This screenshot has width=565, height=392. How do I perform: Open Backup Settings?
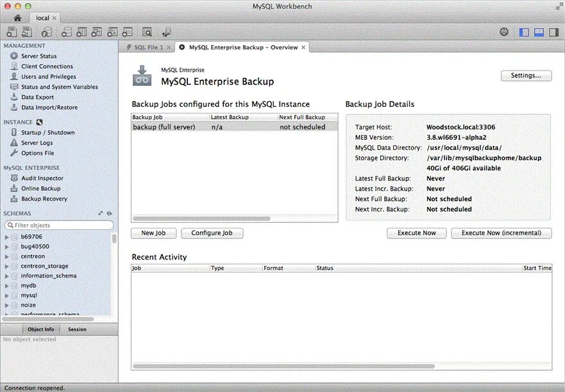point(525,75)
